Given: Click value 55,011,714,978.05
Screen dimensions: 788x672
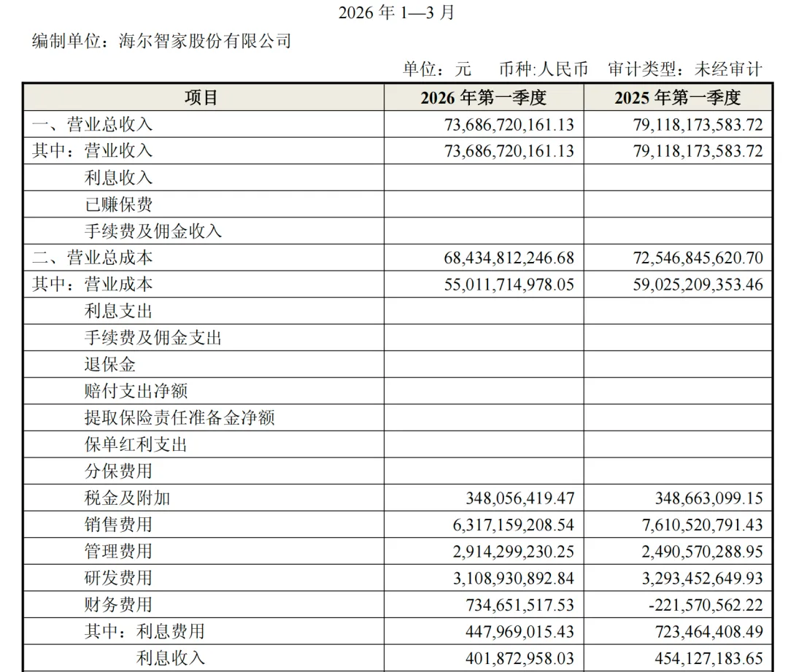Looking at the screenshot, I should [509, 285].
